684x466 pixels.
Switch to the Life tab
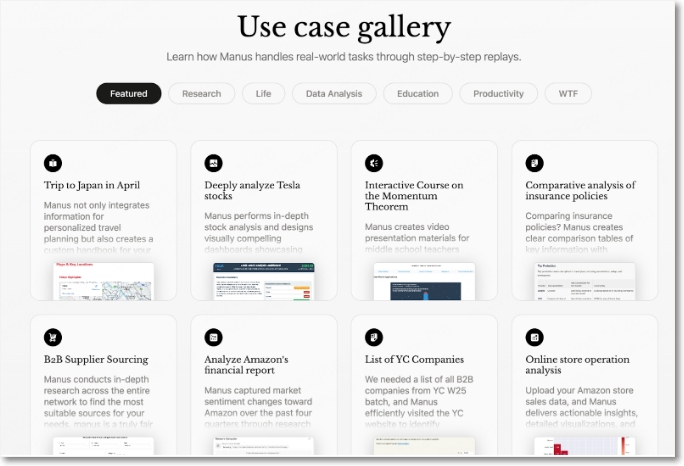(x=263, y=93)
